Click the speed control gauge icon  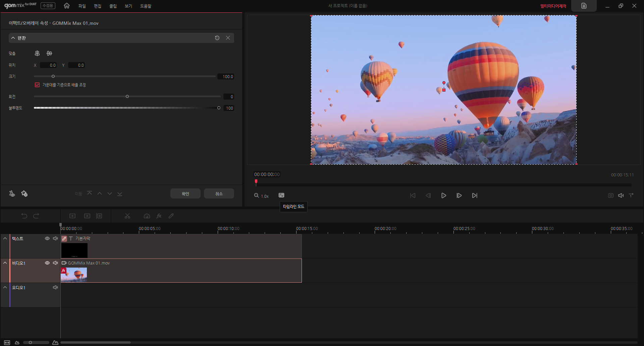tap(147, 216)
